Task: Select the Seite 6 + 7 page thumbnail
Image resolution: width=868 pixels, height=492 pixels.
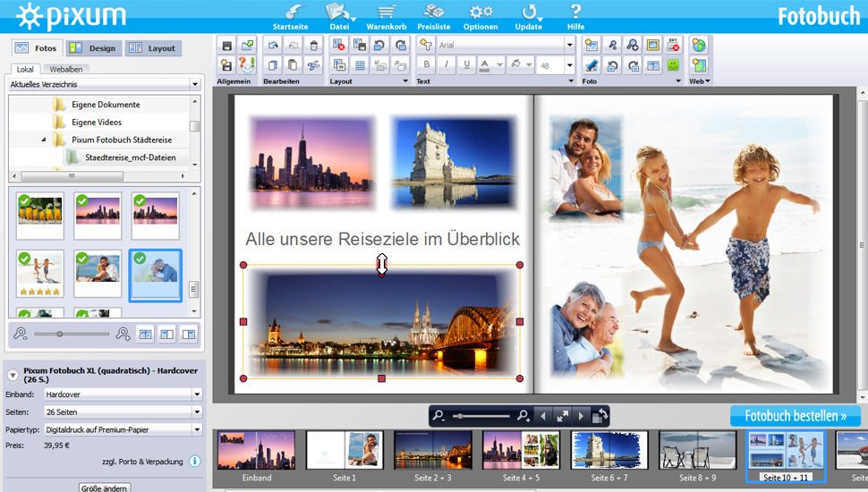Action: pos(609,451)
